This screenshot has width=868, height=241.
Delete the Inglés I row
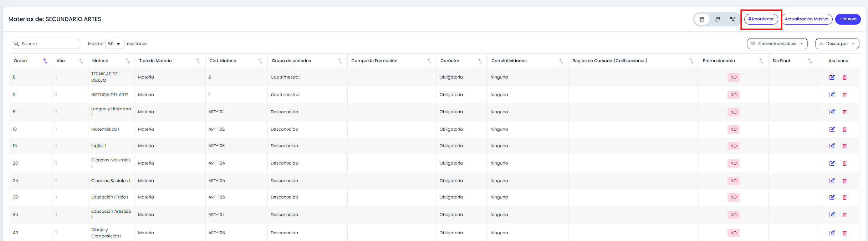click(844, 146)
